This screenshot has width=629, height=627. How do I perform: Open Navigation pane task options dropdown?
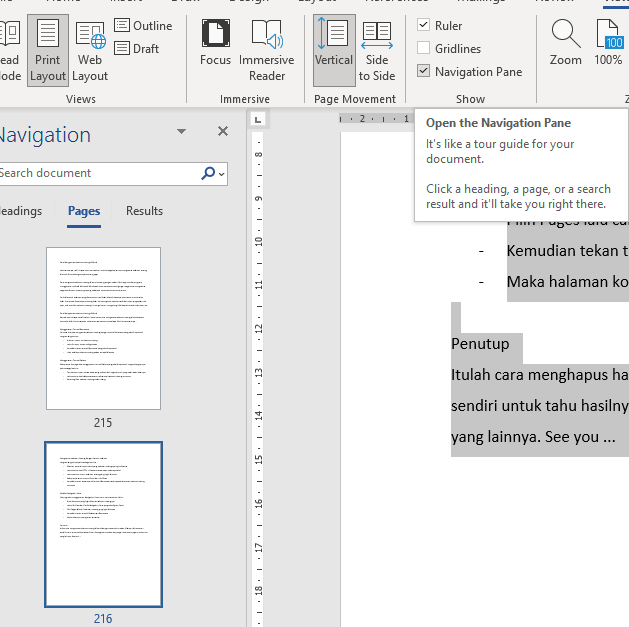coord(181,131)
